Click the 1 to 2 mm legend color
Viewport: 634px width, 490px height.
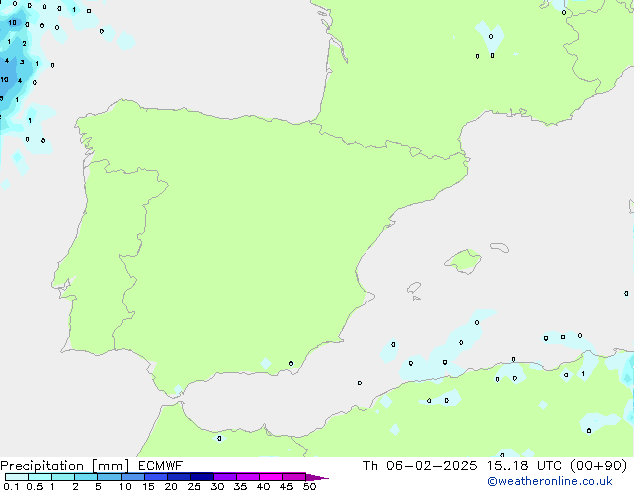point(63,477)
